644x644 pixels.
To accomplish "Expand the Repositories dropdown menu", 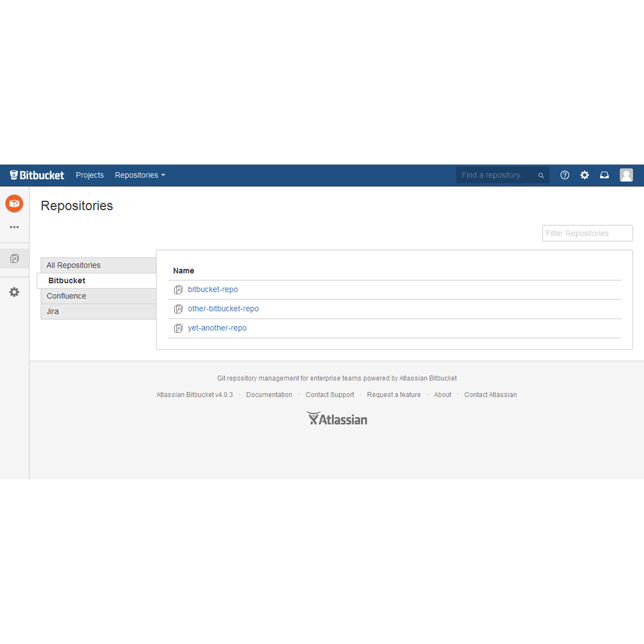I will pyautogui.click(x=139, y=175).
